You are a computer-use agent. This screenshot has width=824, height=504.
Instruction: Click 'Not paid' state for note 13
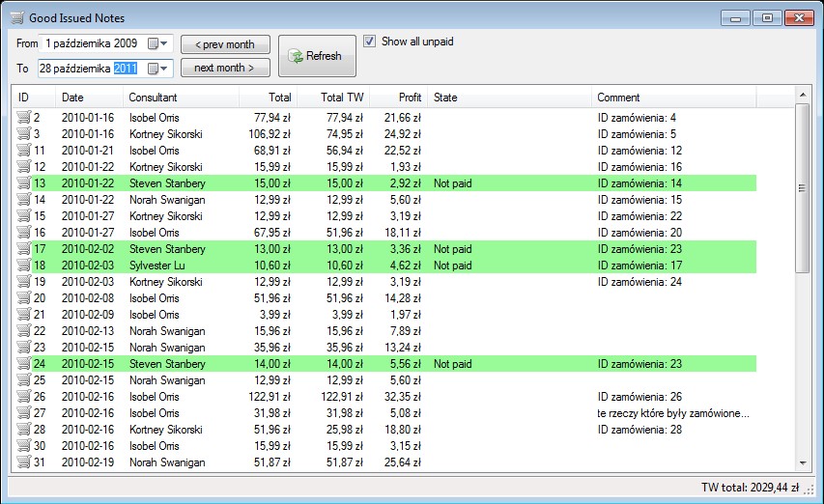(x=452, y=183)
